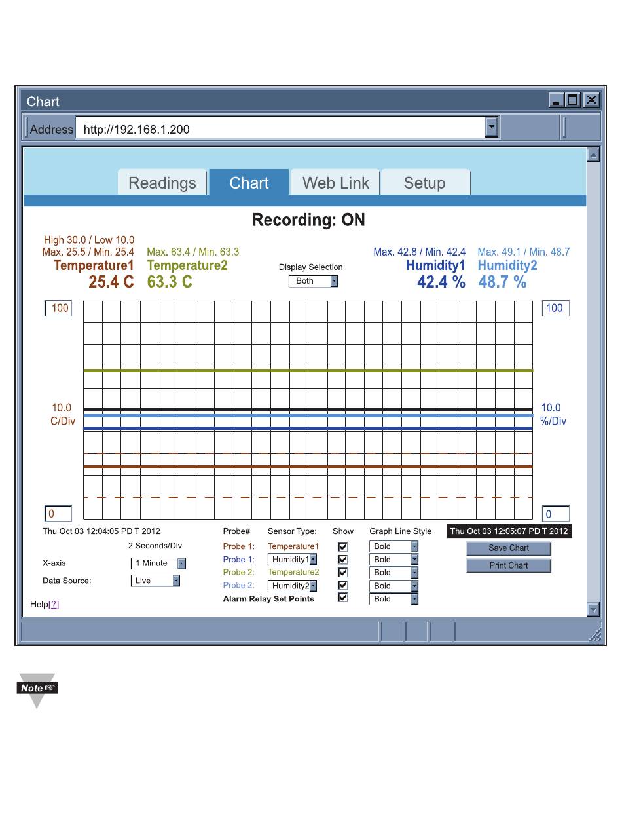Click the "Max. 49.1 / Min. 48.7" text

click(x=524, y=252)
